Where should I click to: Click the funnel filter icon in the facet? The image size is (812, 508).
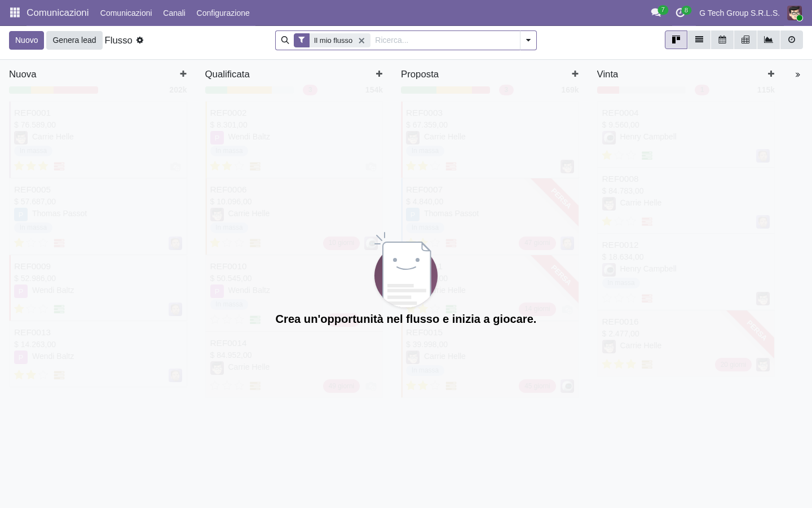302,40
